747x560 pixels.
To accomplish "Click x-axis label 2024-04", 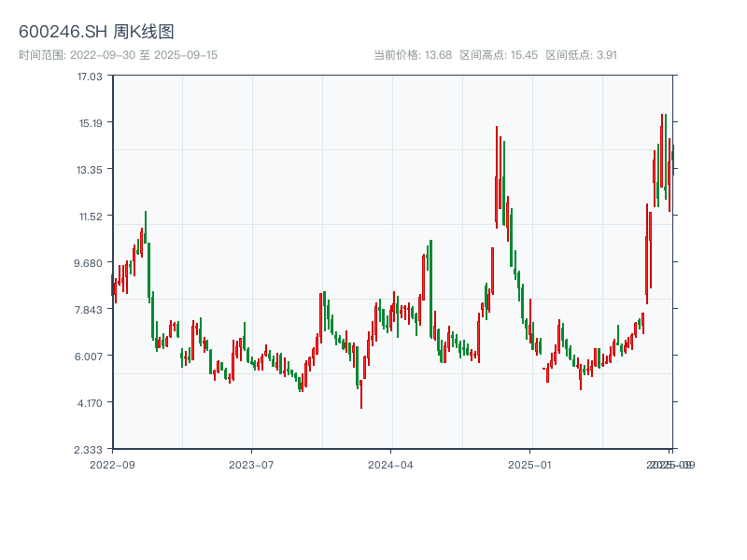I will coord(390,465).
